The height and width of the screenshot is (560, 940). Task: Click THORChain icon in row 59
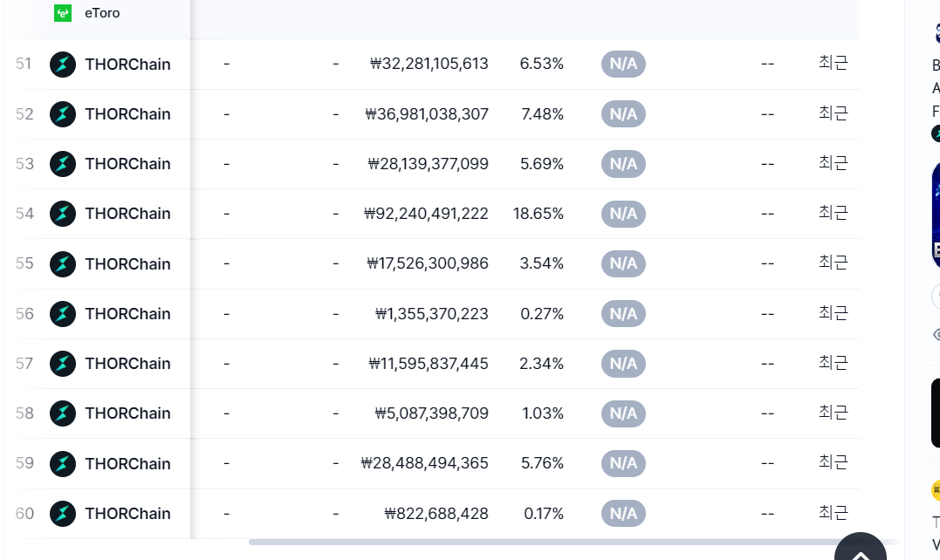[x=62, y=463]
